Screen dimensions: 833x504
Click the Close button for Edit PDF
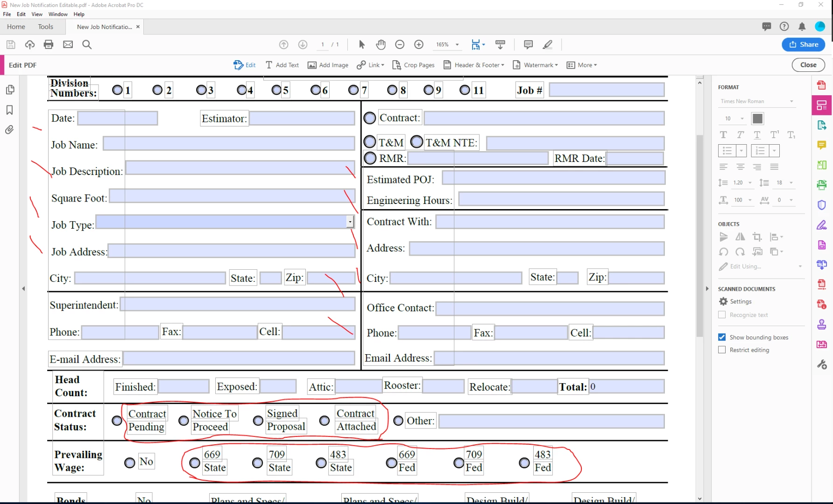(x=808, y=65)
